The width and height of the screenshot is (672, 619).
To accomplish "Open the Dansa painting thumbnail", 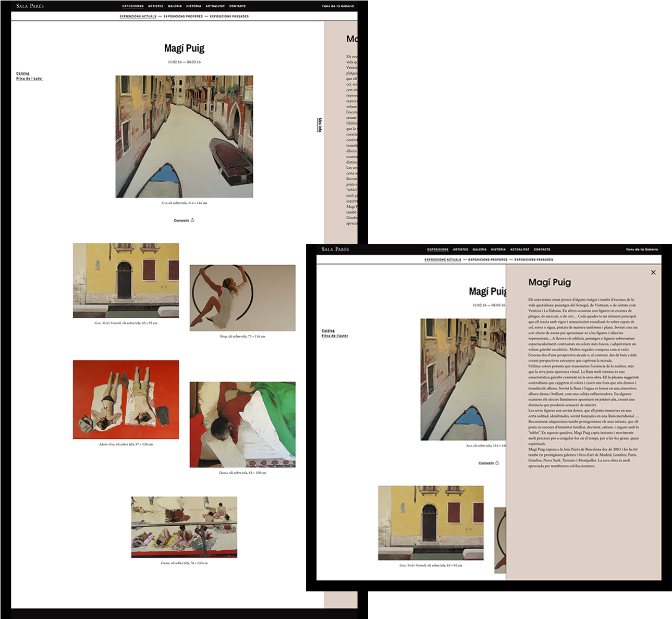I will click(242, 425).
